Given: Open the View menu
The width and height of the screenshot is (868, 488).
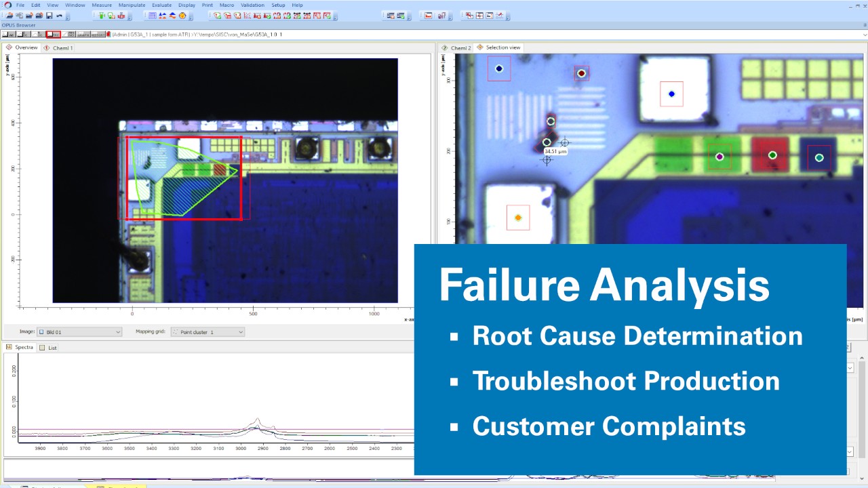Looking at the screenshot, I should click(x=52, y=5).
